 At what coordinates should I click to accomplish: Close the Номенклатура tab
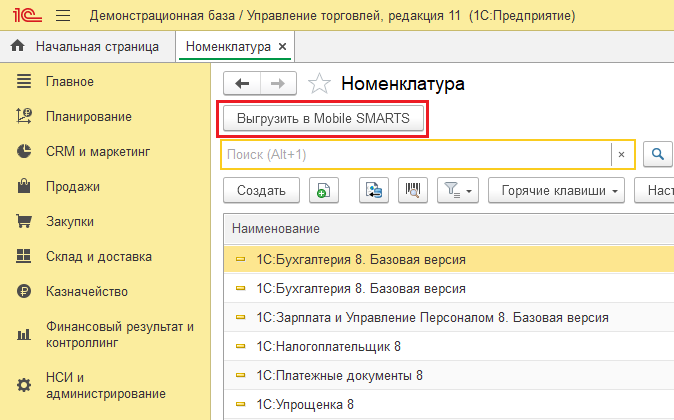click(282, 46)
